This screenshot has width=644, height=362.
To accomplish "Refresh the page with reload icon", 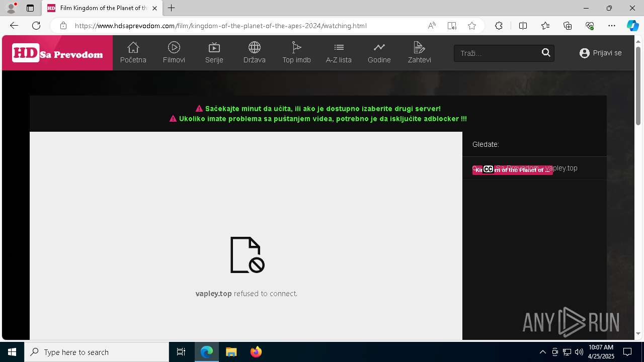I will [36, 26].
